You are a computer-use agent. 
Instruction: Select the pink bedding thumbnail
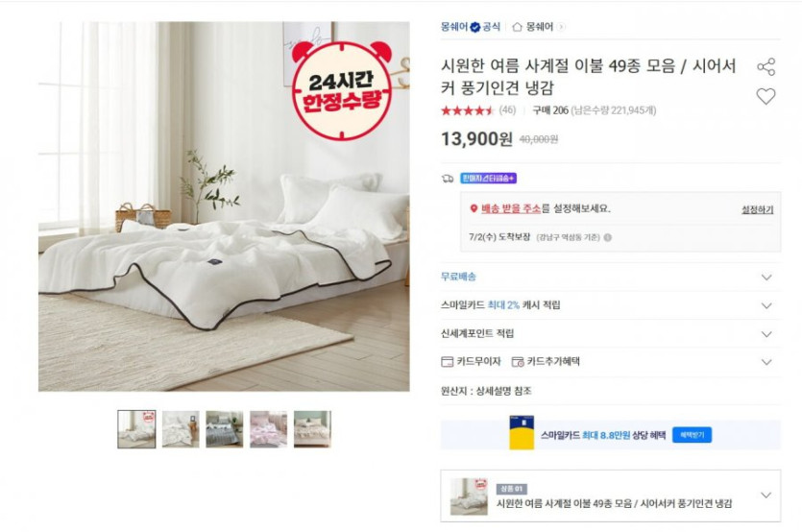(x=269, y=429)
